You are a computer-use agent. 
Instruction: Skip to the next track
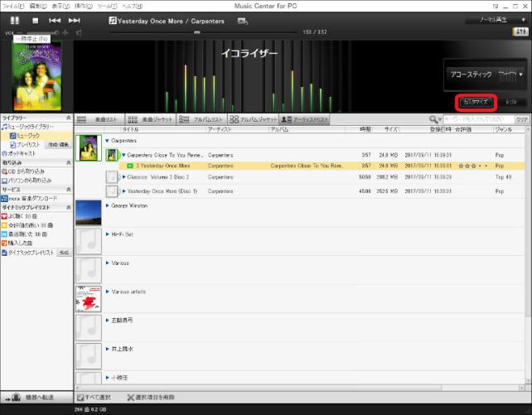75,21
